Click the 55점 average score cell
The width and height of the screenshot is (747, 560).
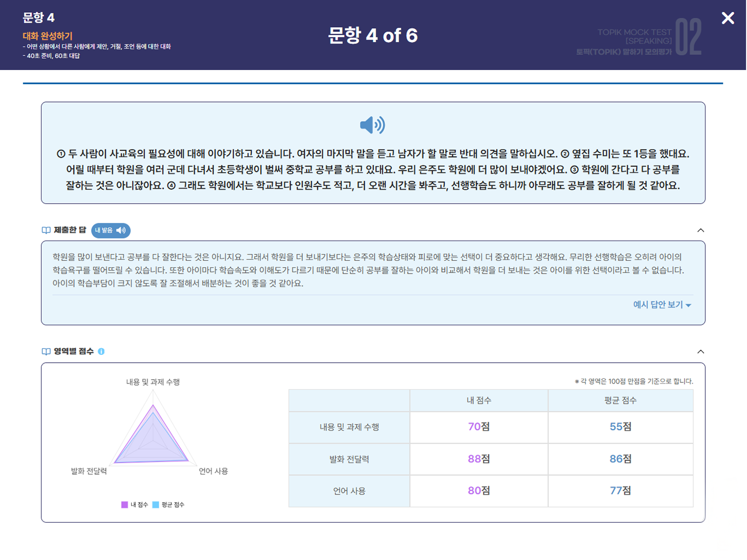[621, 427]
